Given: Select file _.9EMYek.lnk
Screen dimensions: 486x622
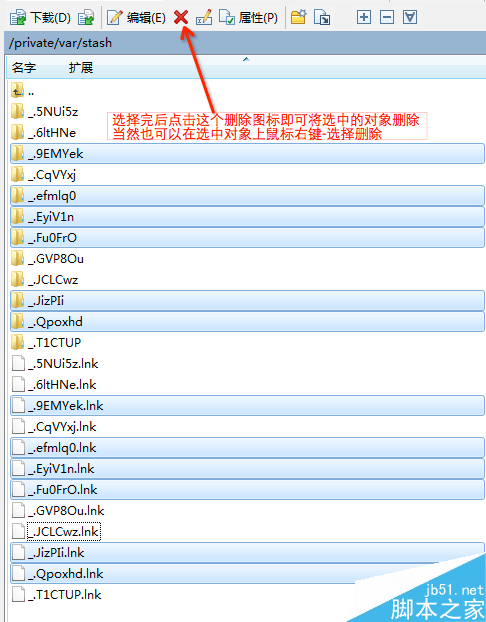Looking at the screenshot, I should pos(247,405).
